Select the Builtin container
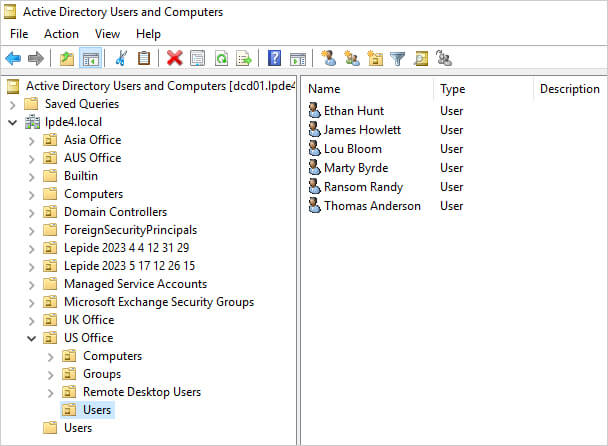Image resolution: width=608 pixels, height=446 pixels. (81, 176)
